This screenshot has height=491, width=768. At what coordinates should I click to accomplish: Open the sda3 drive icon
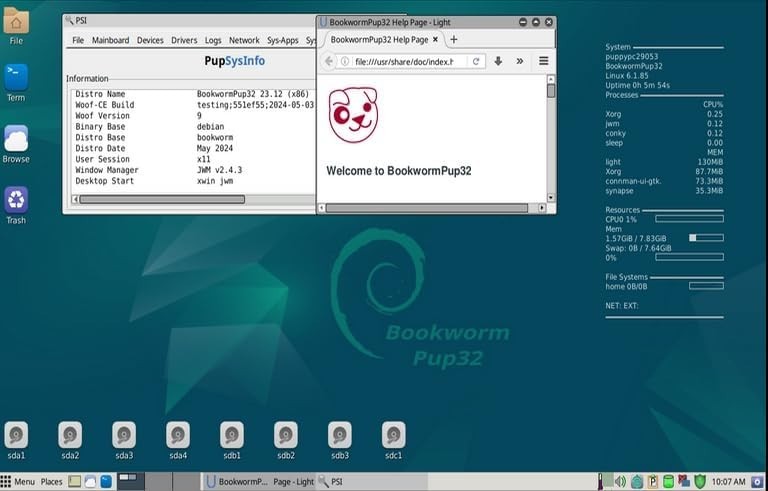(x=124, y=435)
